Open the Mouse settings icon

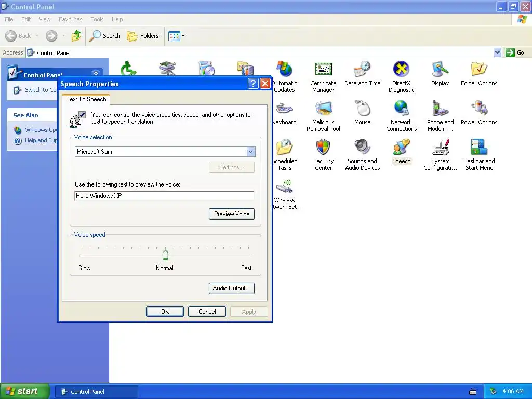point(362,109)
